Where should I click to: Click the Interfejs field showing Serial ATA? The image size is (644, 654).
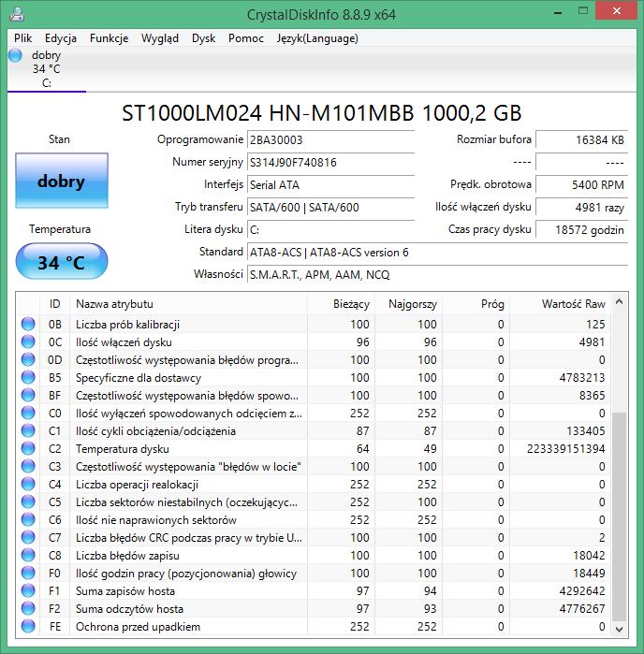(330, 184)
